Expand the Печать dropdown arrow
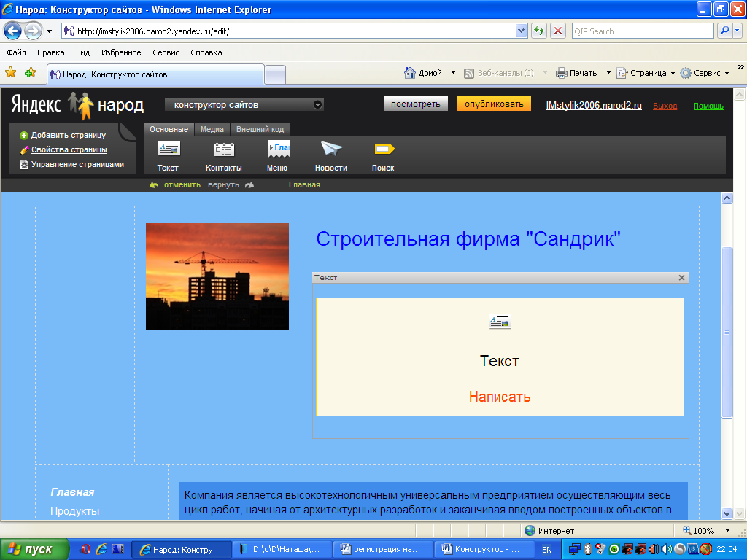 tap(608, 73)
